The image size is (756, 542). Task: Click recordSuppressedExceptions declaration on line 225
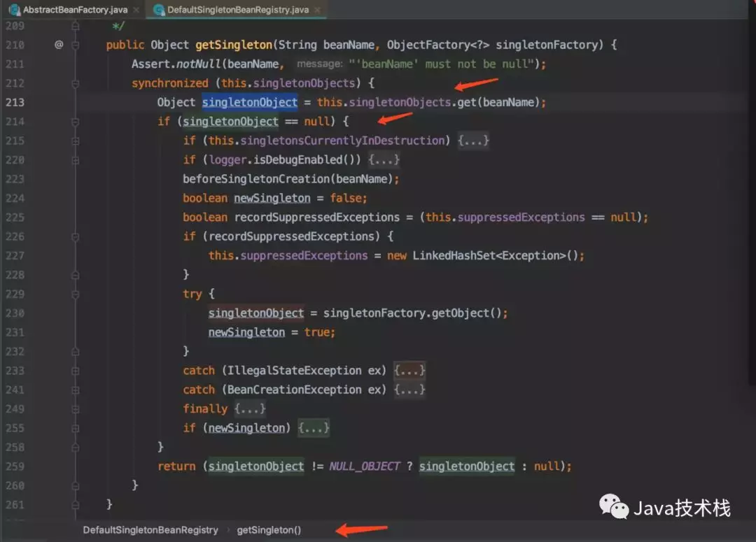tap(317, 217)
